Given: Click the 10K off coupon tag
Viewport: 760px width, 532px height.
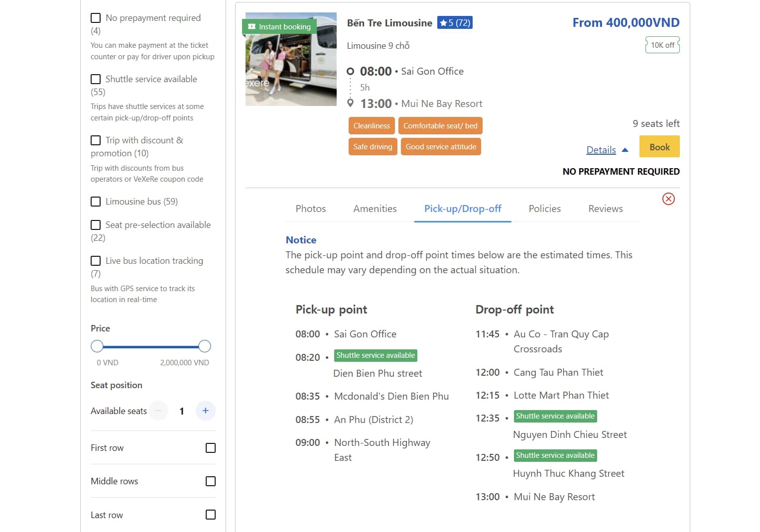Looking at the screenshot, I should pos(662,45).
